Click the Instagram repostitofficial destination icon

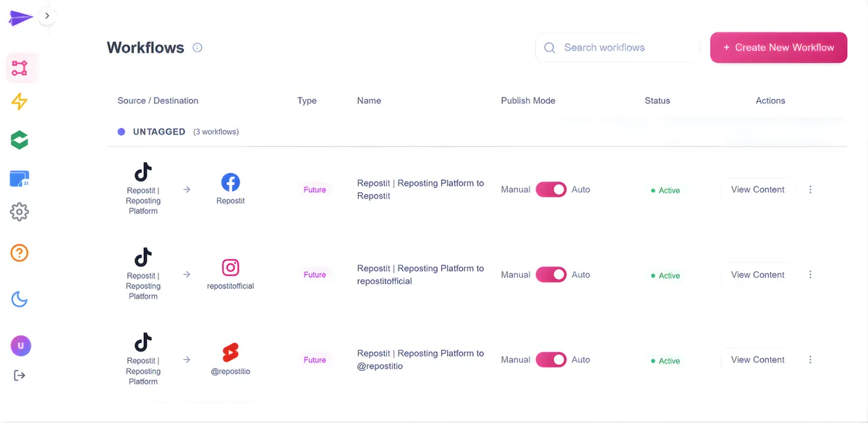point(231,268)
